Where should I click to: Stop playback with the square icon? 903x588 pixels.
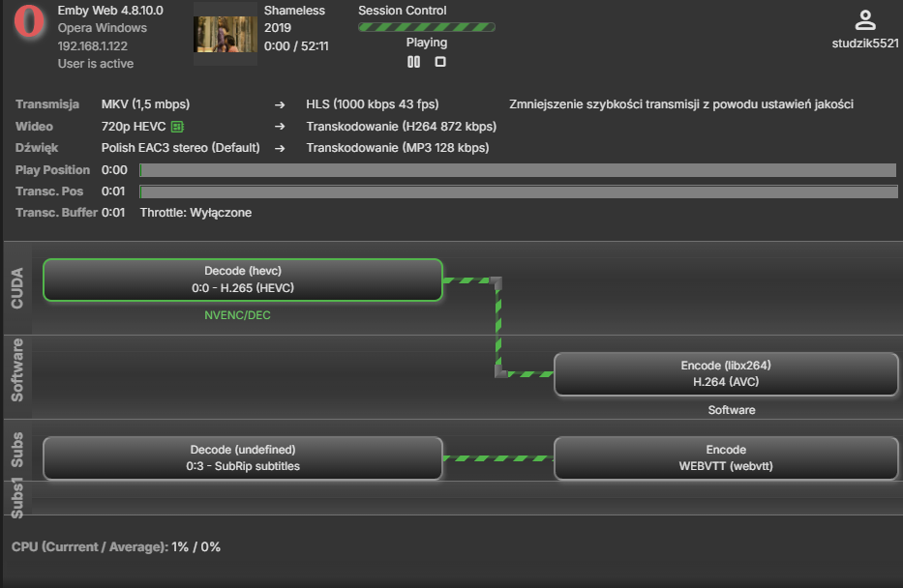click(440, 62)
